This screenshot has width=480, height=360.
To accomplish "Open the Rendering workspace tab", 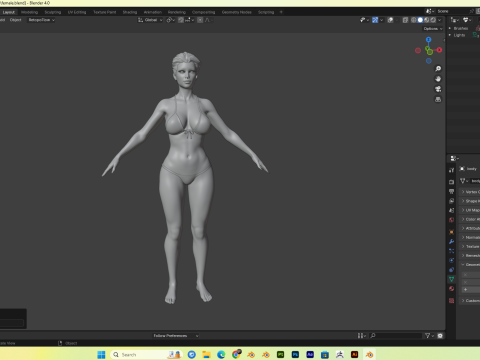I will click(x=177, y=12).
